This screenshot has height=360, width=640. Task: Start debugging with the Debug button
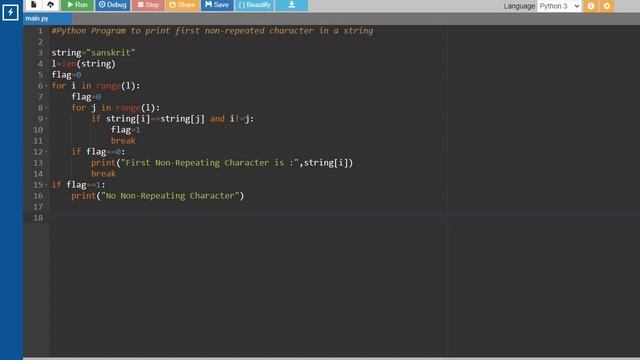coord(113,5)
